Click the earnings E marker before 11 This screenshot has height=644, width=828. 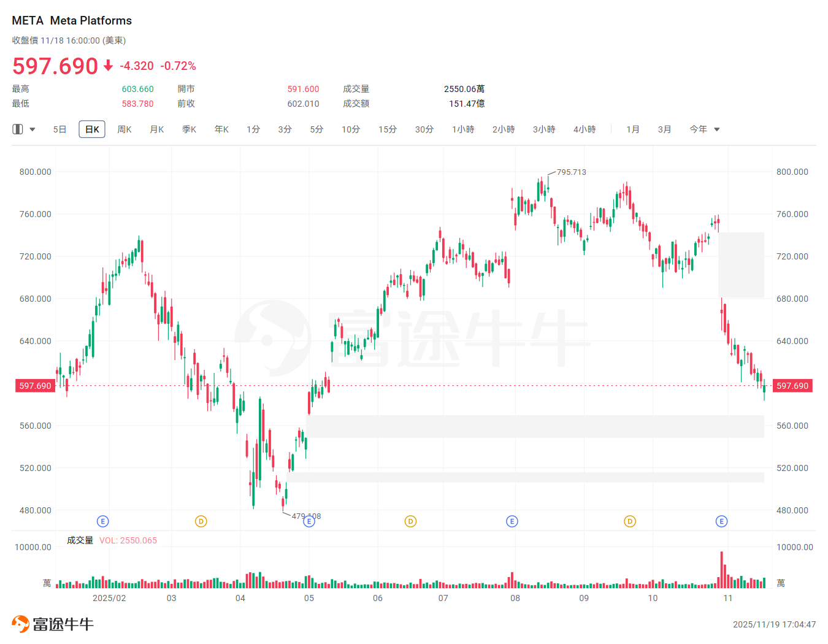click(x=721, y=521)
